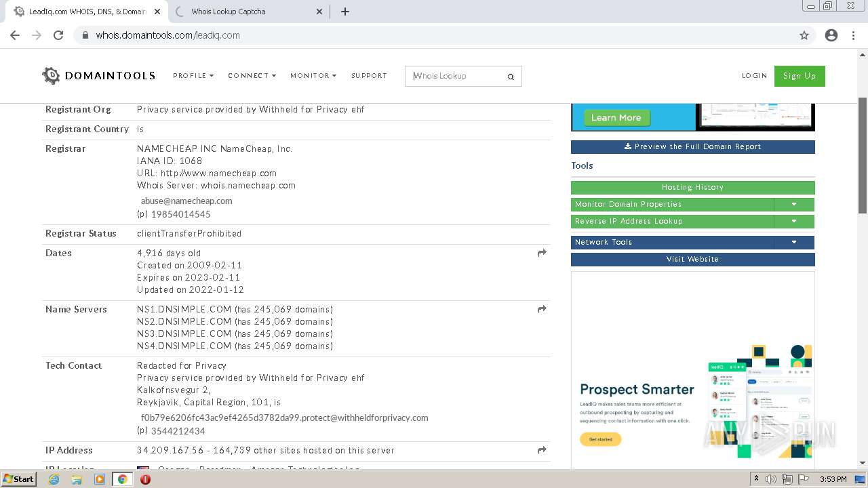Viewport: 868px width, 488px height.
Task: Click the Hosting History button
Action: pos(692,187)
